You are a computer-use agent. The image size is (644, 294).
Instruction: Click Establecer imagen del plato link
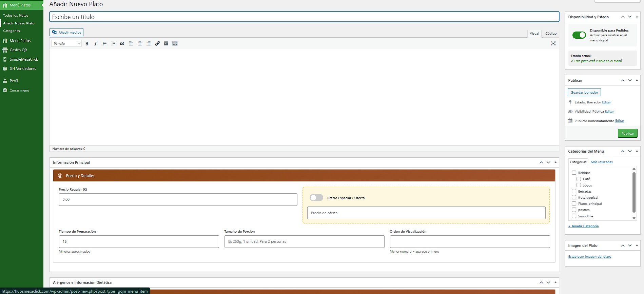point(589,257)
